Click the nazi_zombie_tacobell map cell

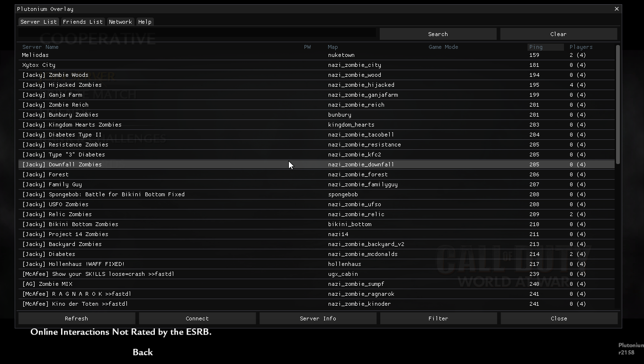(361, 135)
